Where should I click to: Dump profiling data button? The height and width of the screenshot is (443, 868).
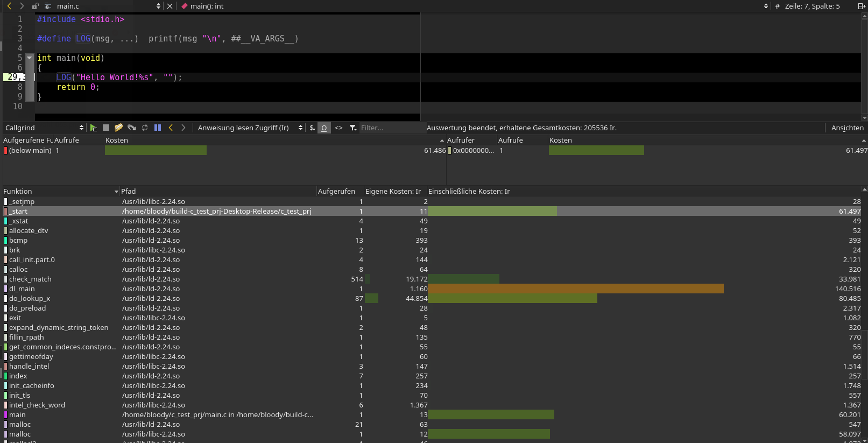pyautogui.click(x=132, y=128)
